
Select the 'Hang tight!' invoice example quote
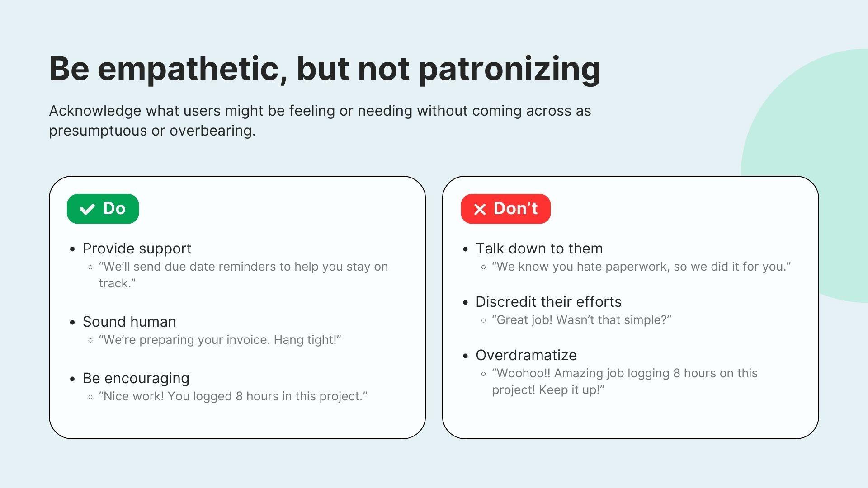[220, 340]
